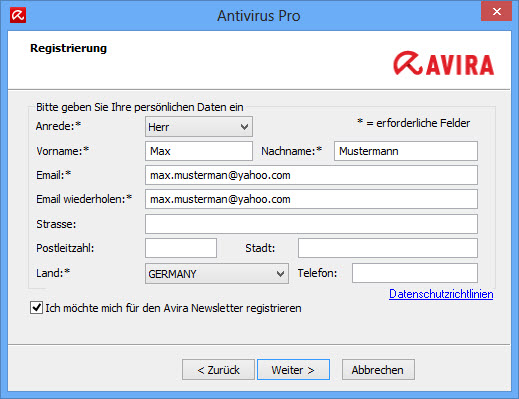
Task: Click the empty Strasse field
Action: click(x=311, y=224)
